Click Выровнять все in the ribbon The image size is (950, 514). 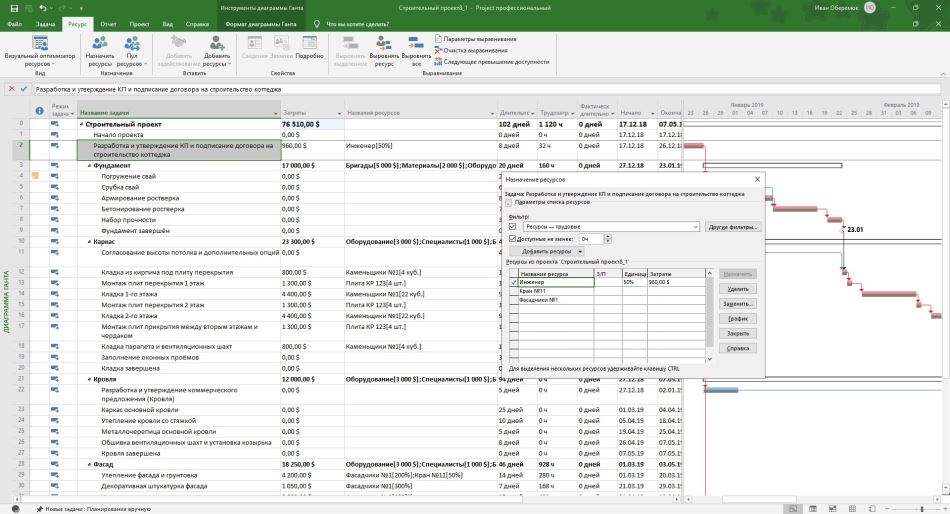(416, 51)
